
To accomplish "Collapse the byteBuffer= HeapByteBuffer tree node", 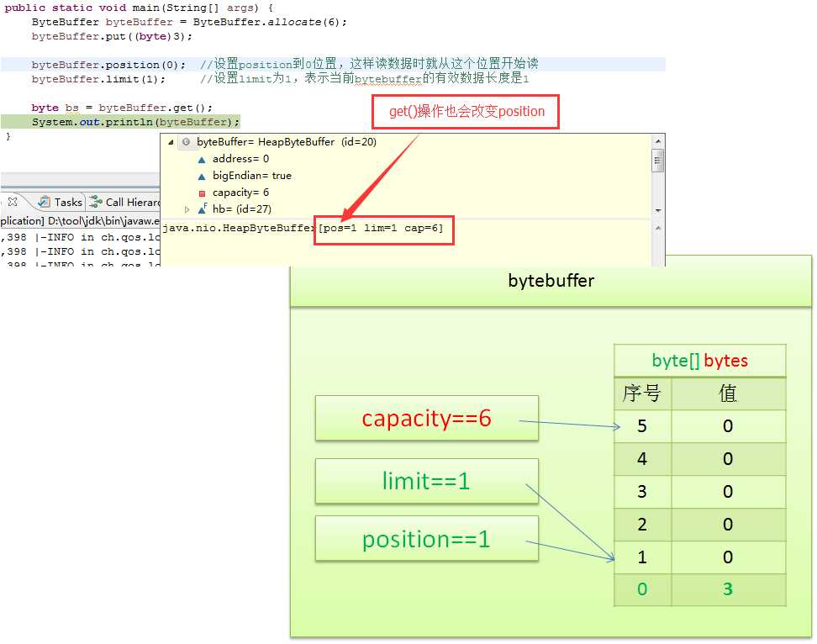I will tap(171, 142).
